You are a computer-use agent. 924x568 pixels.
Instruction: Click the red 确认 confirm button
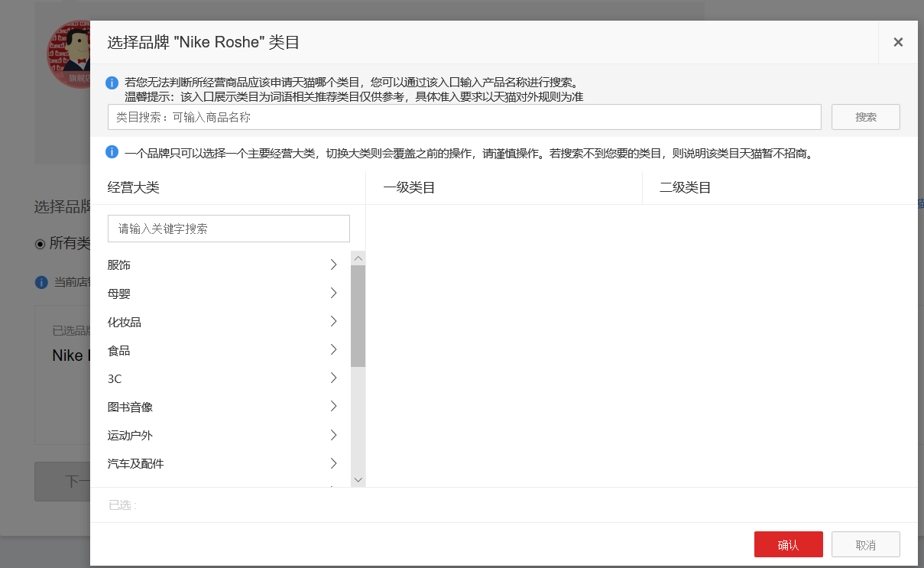tap(788, 544)
